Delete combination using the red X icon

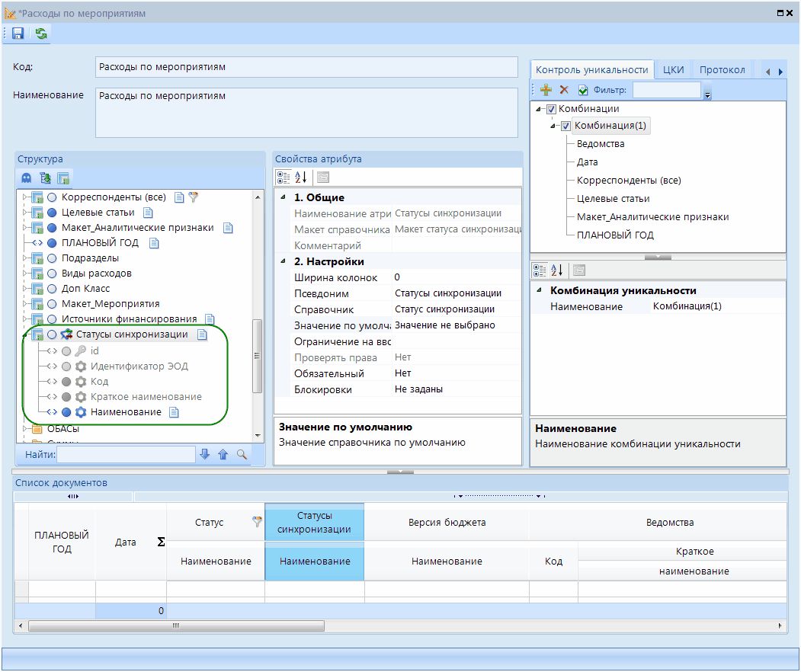(x=564, y=90)
